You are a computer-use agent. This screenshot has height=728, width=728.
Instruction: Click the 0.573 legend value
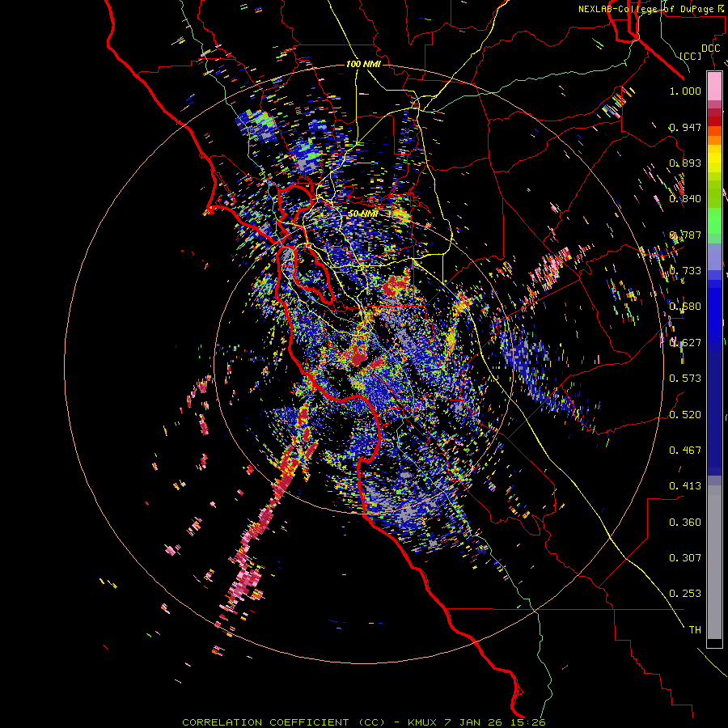click(x=685, y=379)
